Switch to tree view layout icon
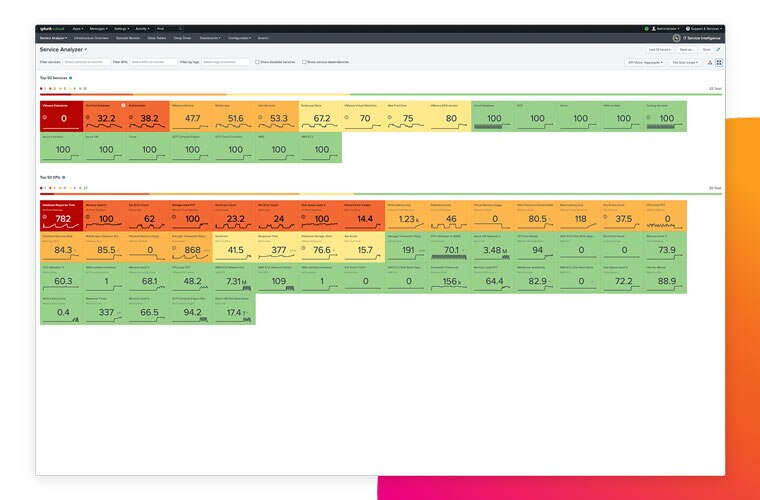Screen dimensions: 760x500 [709, 62]
